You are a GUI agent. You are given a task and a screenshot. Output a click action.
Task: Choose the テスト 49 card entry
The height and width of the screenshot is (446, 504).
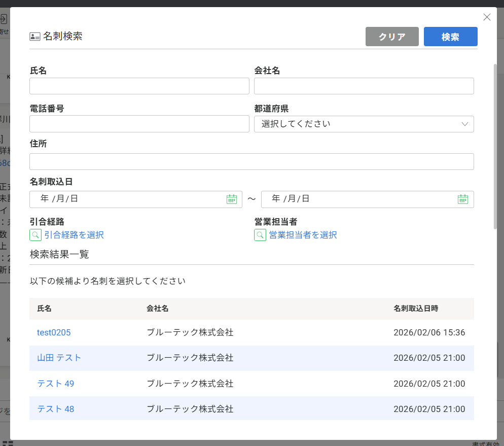pyautogui.click(x=55, y=384)
